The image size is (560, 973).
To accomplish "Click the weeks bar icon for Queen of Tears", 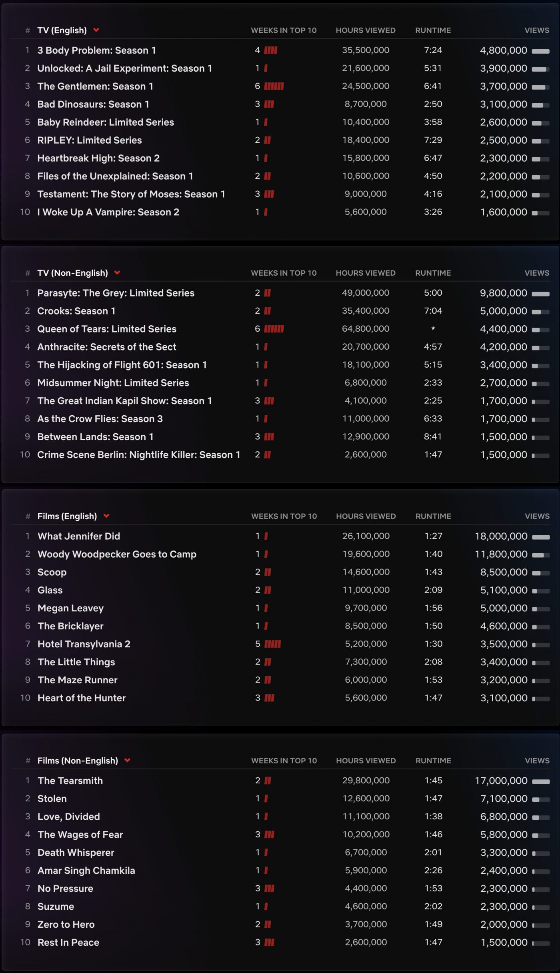I will [274, 329].
